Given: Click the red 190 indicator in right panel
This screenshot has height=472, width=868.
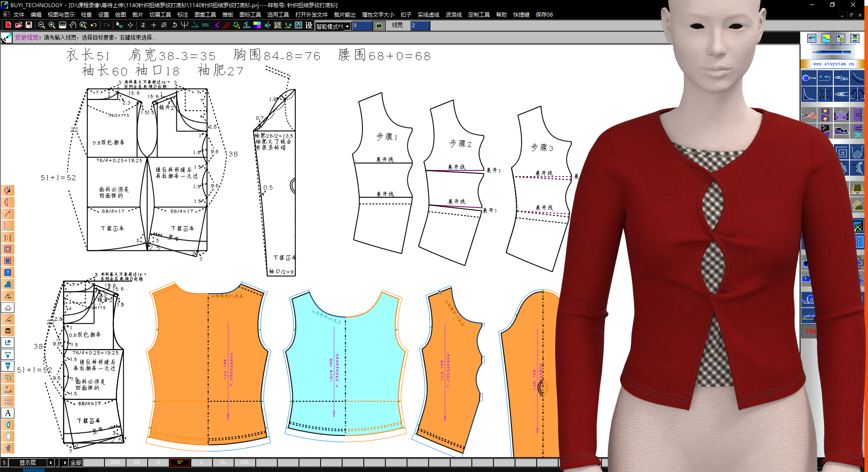Looking at the screenshot, I should tap(810, 331).
